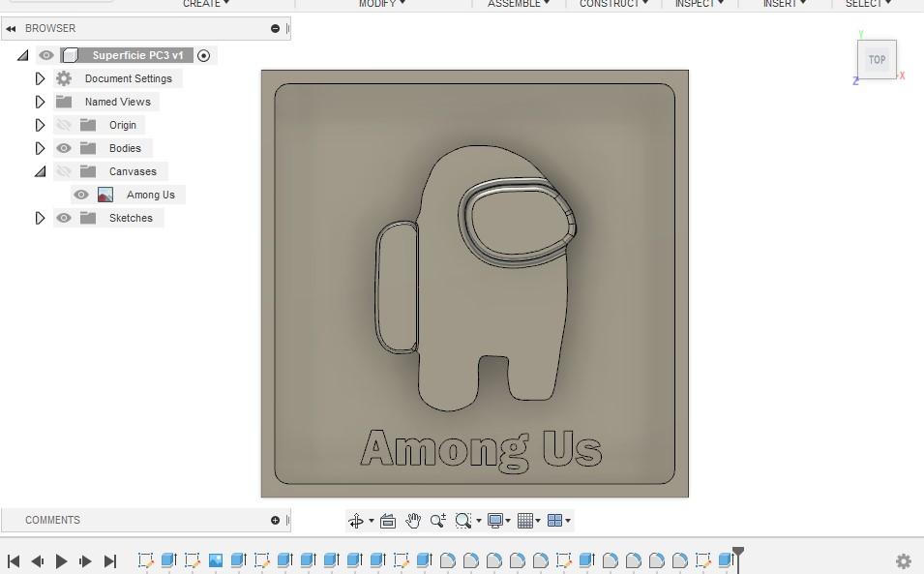Expand the Sketches folder
The height and width of the screenshot is (574, 924).
(x=40, y=218)
